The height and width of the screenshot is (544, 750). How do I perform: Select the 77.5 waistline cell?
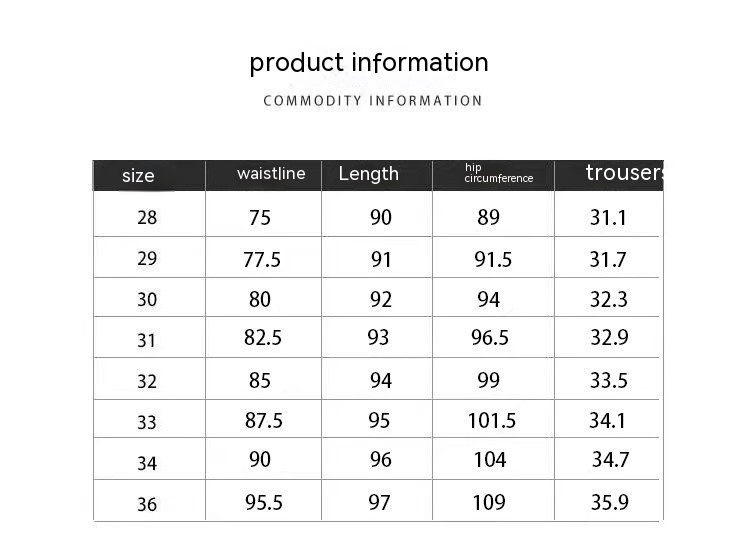(x=262, y=260)
